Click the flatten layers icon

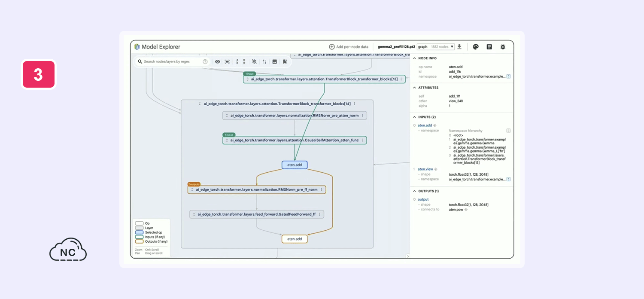click(x=255, y=62)
